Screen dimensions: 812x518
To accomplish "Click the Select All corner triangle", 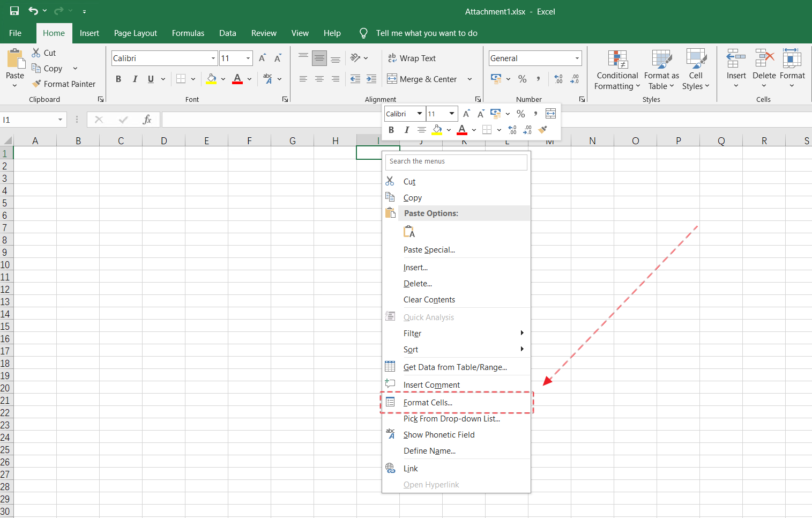I will coord(8,140).
